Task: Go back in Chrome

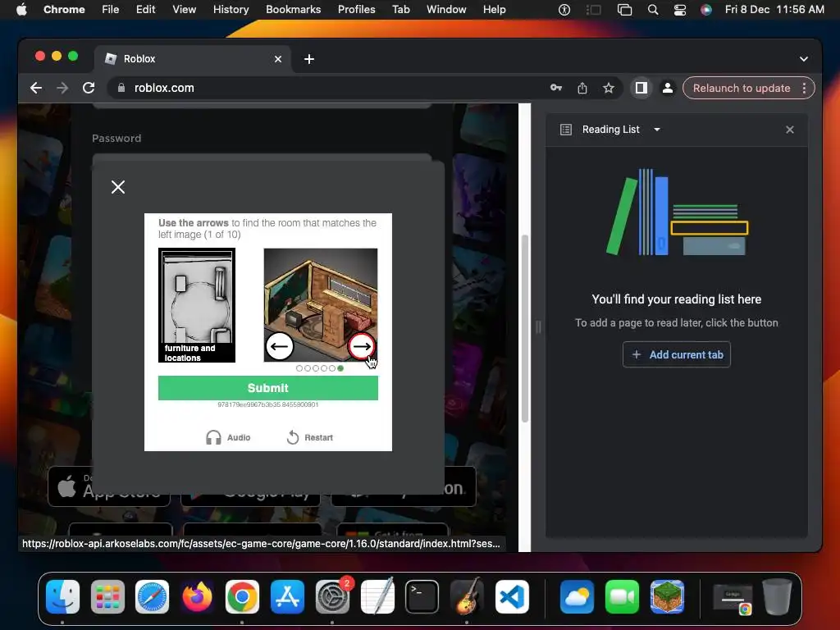Action: pos(36,88)
